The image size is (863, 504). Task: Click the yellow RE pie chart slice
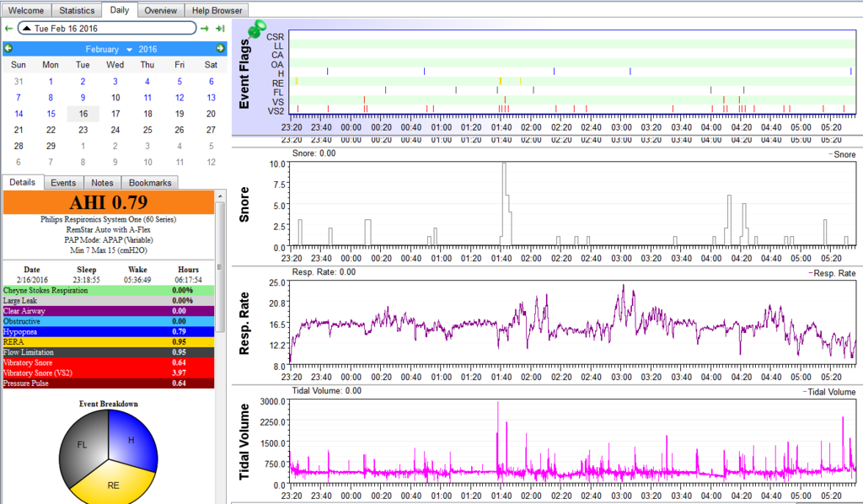[112, 482]
